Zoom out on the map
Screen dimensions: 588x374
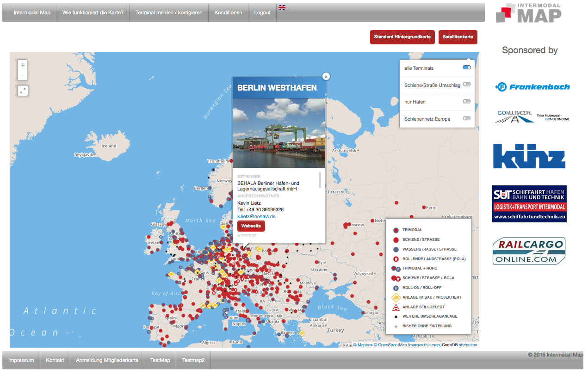pyautogui.click(x=23, y=76)
